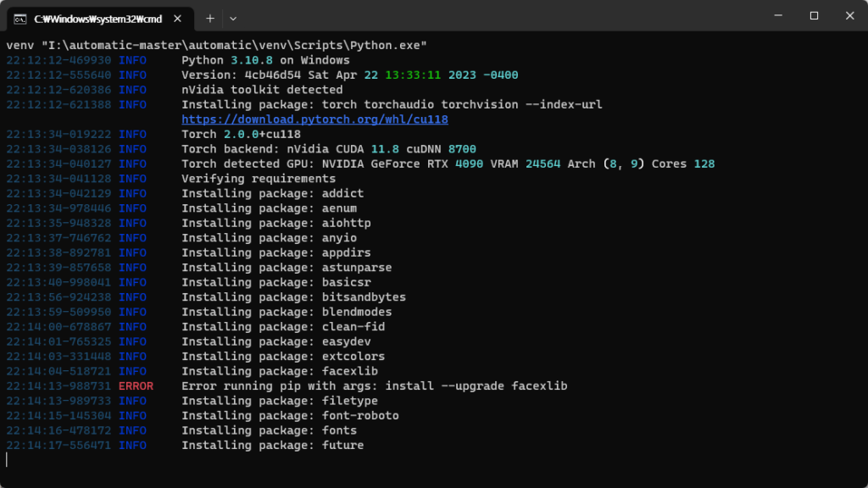Click 'Installing package: filetype'

[280, 401]
